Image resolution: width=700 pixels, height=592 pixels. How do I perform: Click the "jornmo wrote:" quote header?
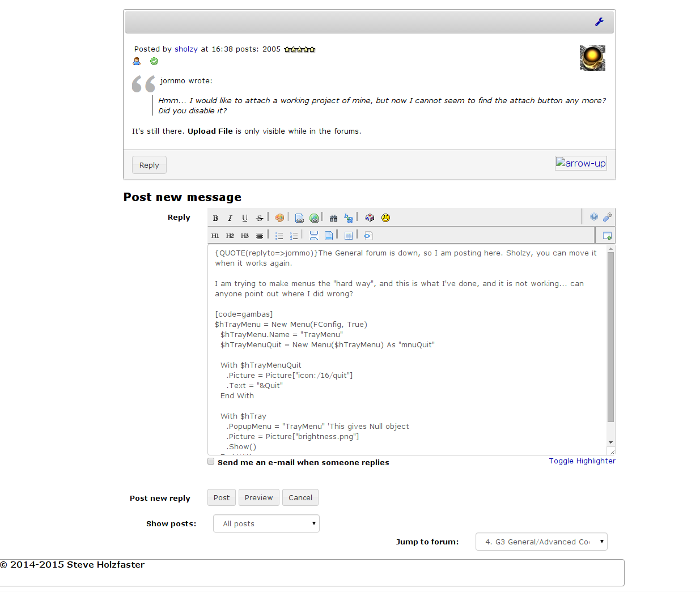[186, 81]
